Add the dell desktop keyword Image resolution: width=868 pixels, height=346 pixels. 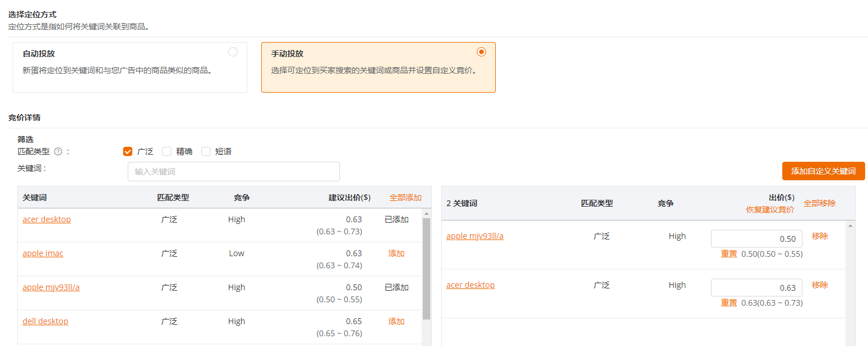click(396, 321)
